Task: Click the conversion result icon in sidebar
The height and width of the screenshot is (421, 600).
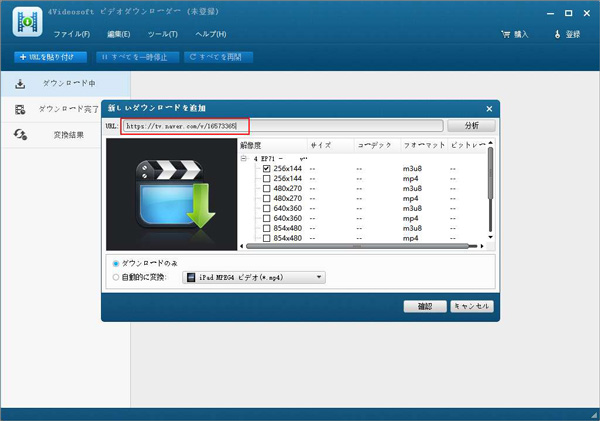Action: pos(20,135)
